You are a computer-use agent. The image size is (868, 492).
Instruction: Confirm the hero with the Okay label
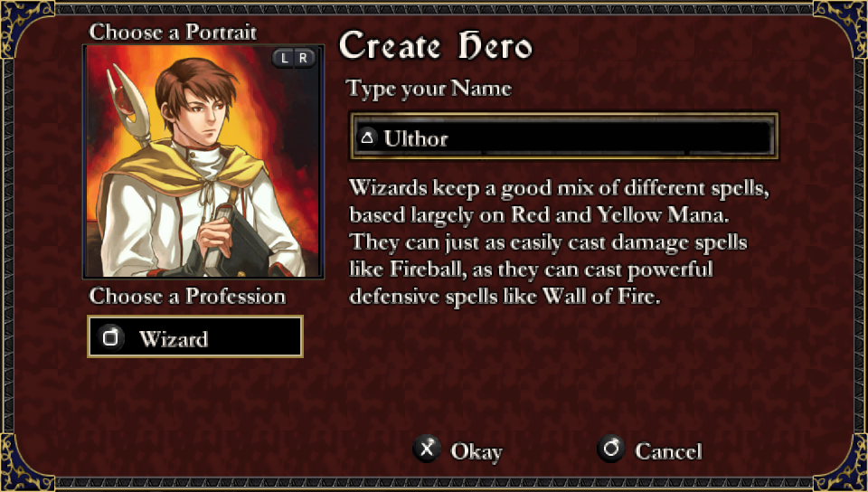[476, 452]
